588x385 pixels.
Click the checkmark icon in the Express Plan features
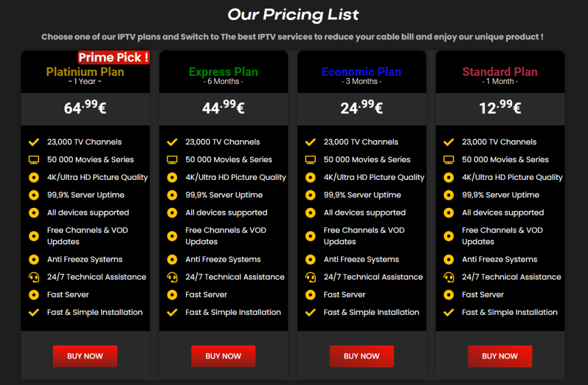pos(172,141)
